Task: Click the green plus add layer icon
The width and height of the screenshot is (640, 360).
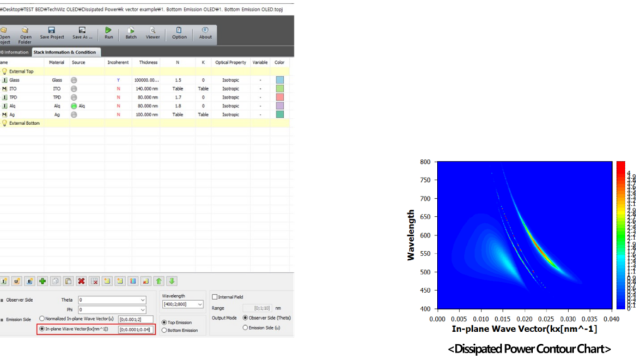Action: coord(42,281)
